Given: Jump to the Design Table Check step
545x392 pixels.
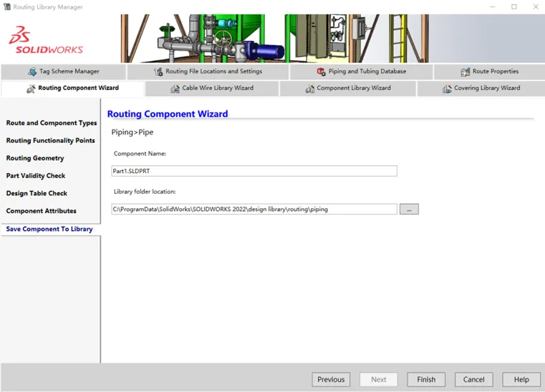Looking at the screenshot, I should [x=37, y=193].
